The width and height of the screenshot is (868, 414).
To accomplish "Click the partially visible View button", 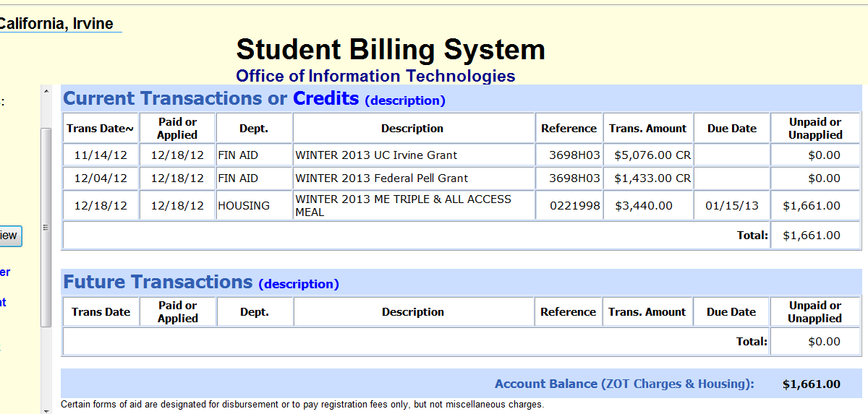I will (10, 236).
